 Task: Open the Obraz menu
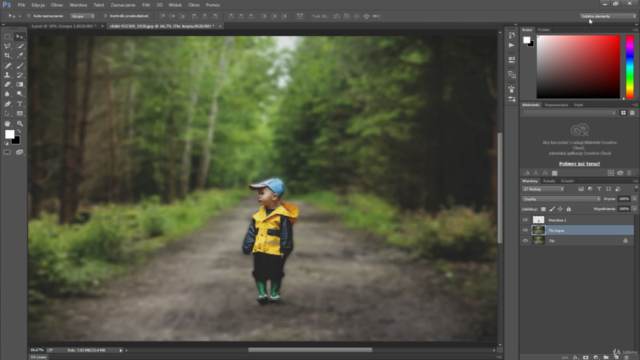pyautogui.click(x=57, y=5)
